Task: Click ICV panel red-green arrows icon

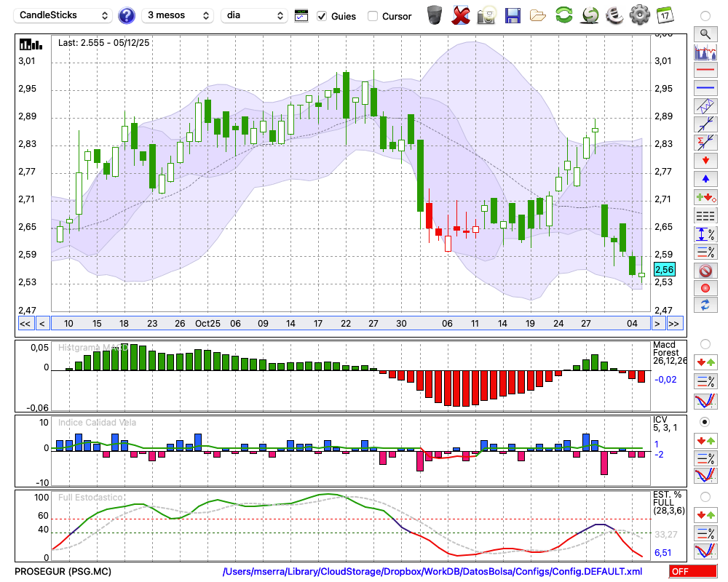Action: [705, 440]
